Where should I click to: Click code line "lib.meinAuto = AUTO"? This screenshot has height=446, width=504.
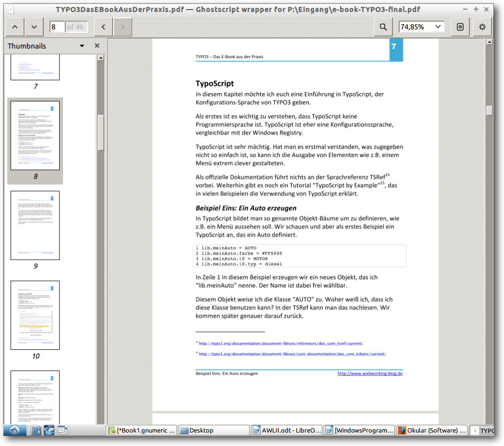point(229,248)
